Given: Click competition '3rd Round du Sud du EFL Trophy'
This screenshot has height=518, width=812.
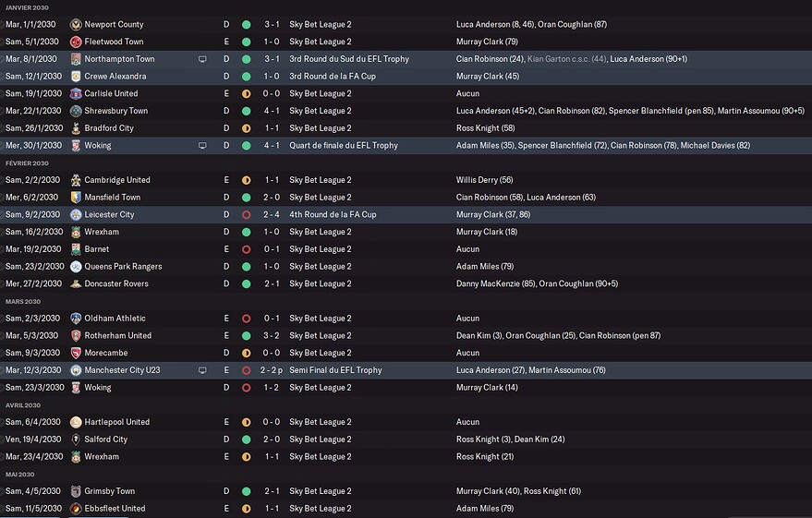Looking at the screenshot, I should [x=349, y=59].
